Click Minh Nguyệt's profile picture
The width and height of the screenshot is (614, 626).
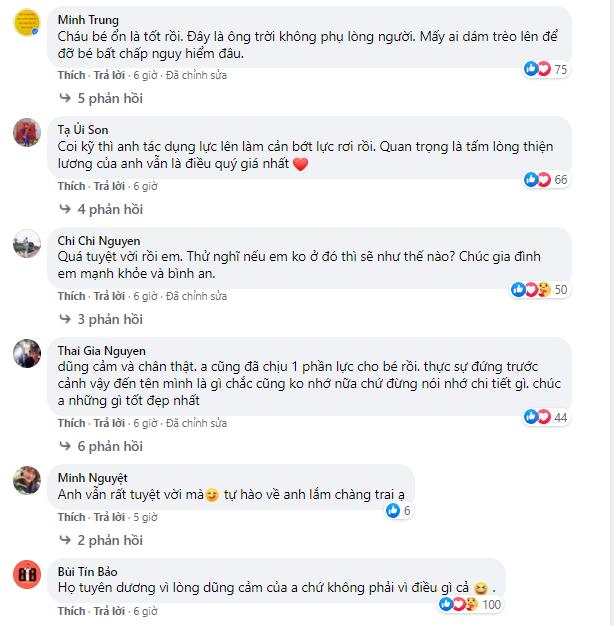point(26,479)
